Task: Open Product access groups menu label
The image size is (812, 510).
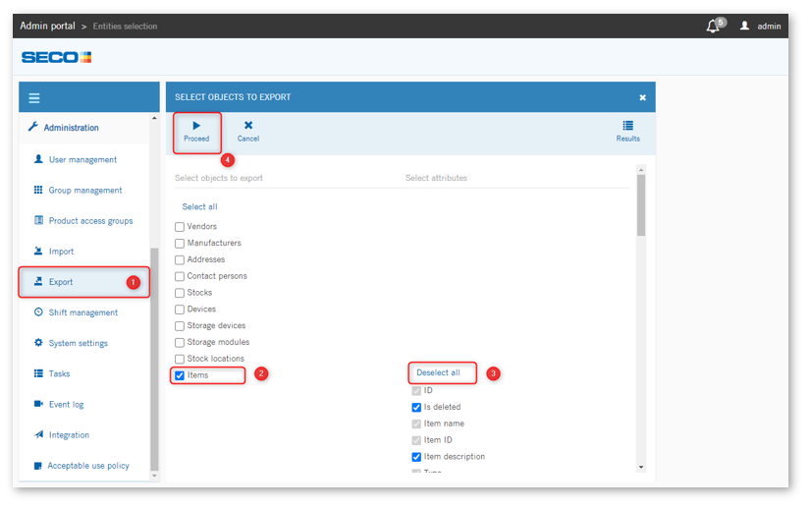Action: (x=90, y=221)
